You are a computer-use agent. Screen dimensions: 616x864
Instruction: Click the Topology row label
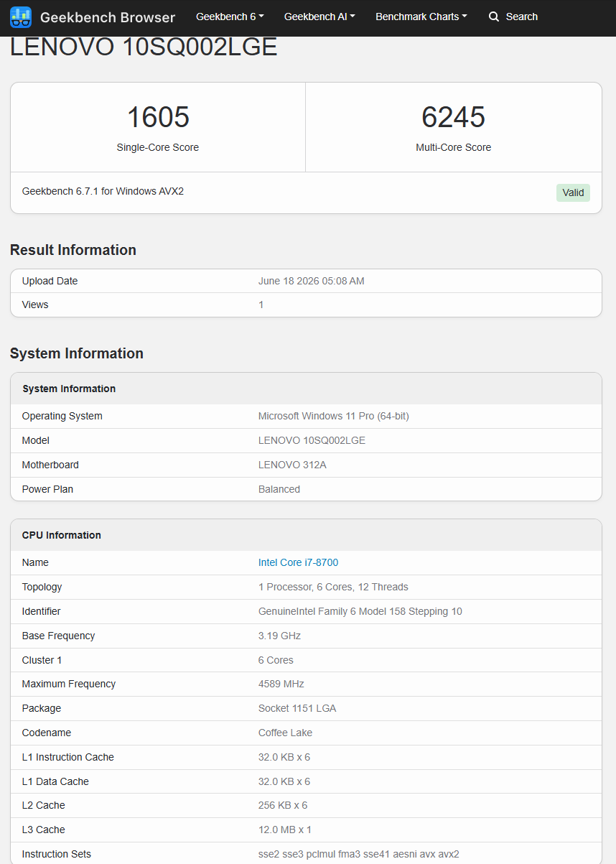(42, 587)
